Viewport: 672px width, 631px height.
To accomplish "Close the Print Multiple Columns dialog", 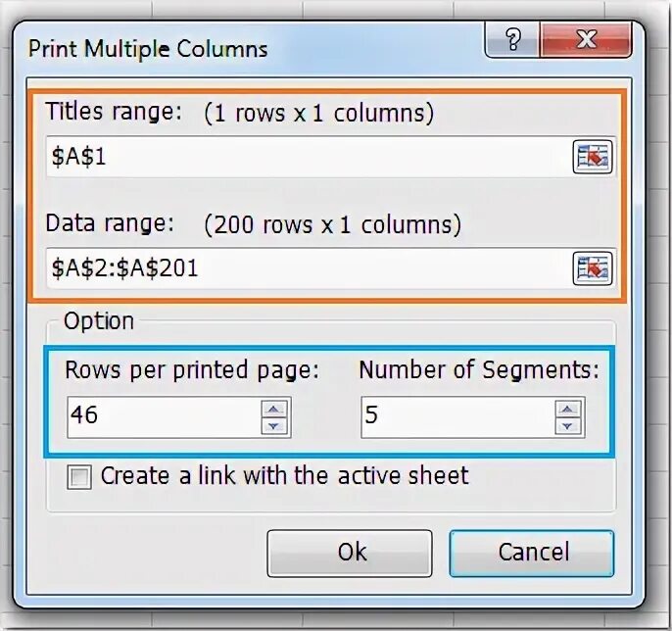I will (587, 41).
